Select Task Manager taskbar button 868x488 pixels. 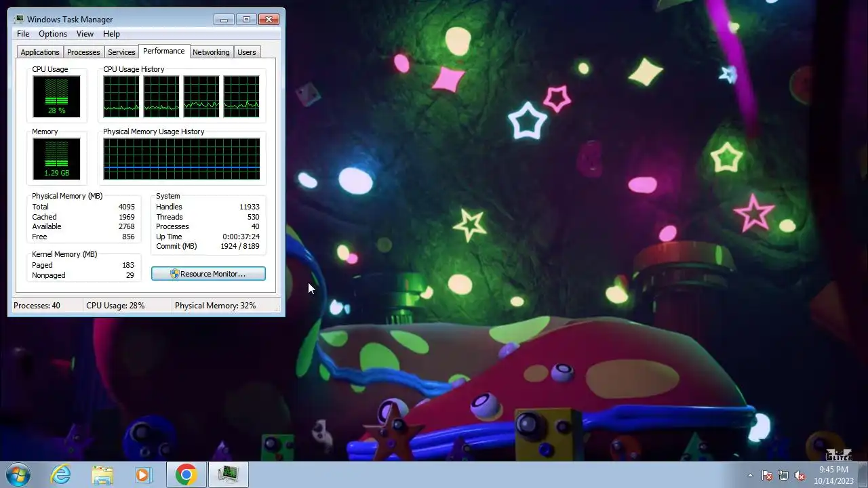tap(229, 474)
